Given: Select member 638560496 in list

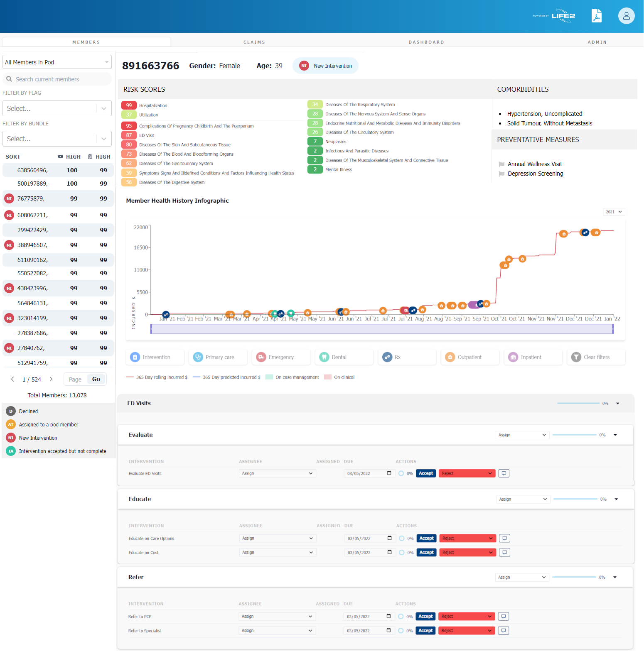Looking at the screenshot, I should [58, 170].
